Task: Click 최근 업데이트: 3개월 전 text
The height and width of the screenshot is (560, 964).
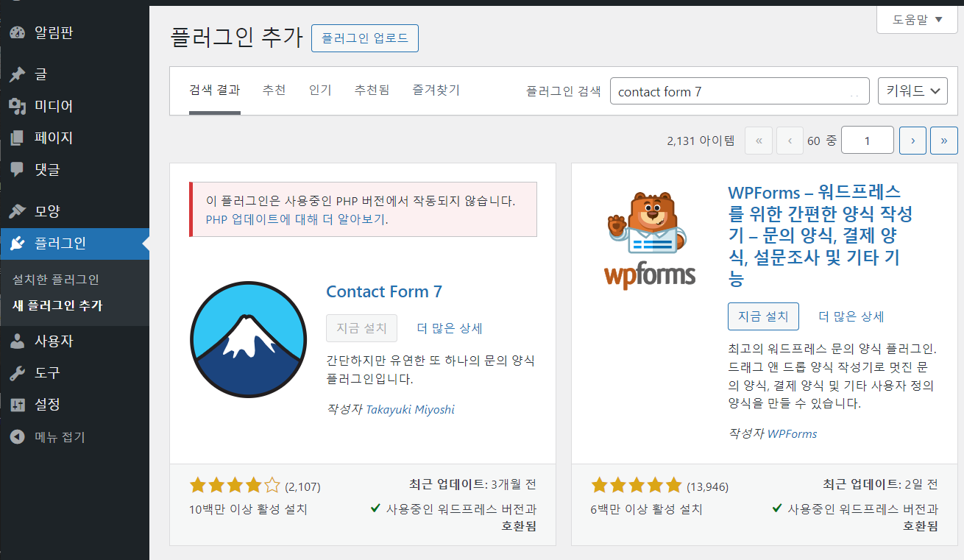Action: [x=472, y=484]
